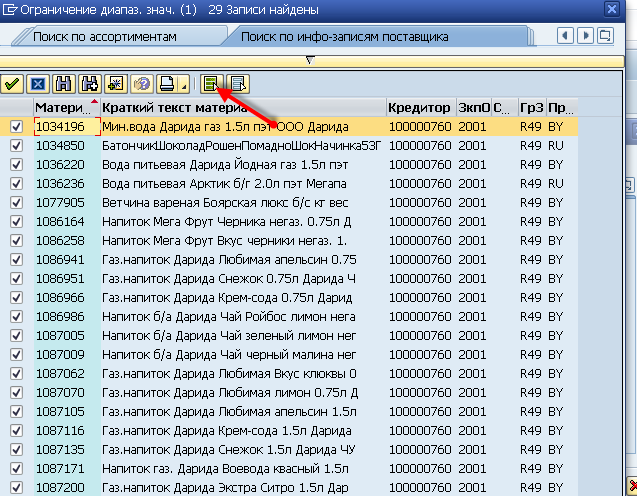The height and width of the screenshot is (496, 637).
Task: Toggle checkbox for material 1036236
Action: [x=16, y=184]
